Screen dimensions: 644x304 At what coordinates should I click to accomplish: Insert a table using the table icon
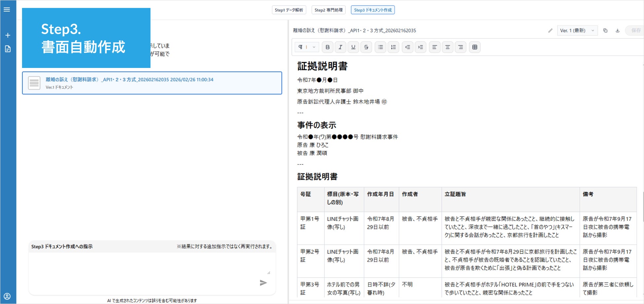click(475, 47)
